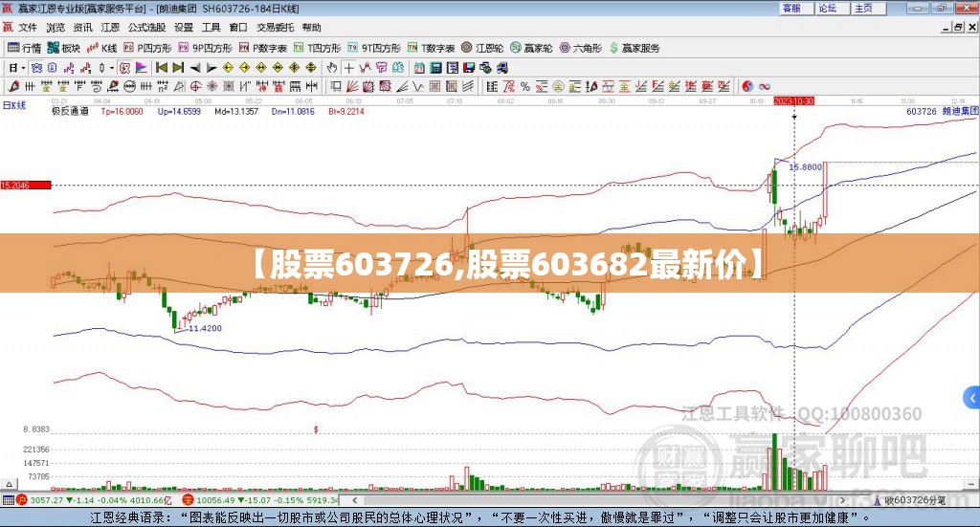Click the 15.2046 red price tag
The image size is (980, 527).
pos(26,185)
